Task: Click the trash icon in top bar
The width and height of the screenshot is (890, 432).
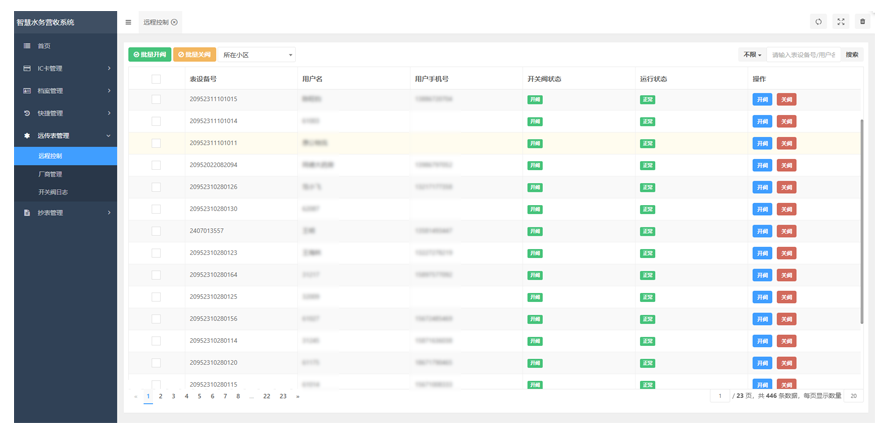Action: pyautogui.click(x=863, y=22)
